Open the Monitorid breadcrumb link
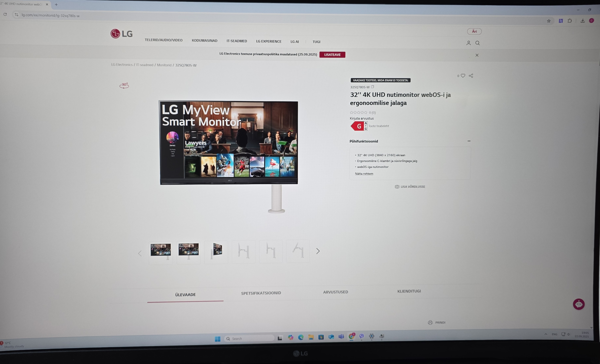Viewport: 600px width, 364px height. 164,65
